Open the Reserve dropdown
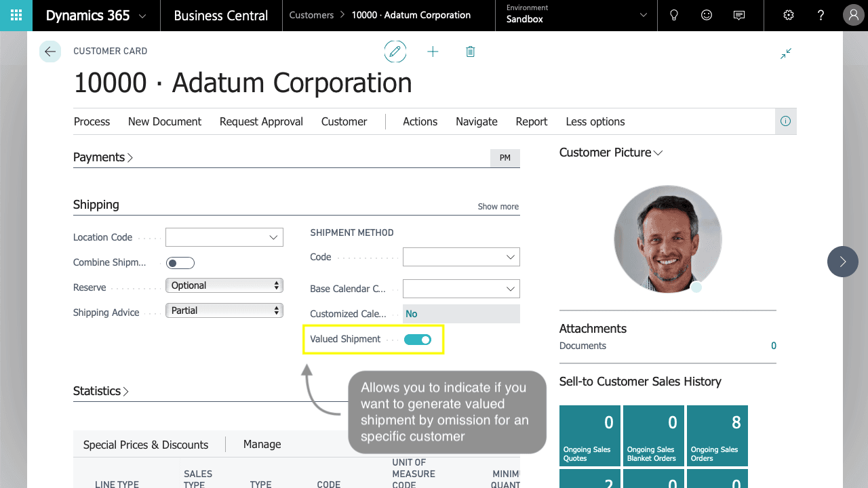The width and height of the screenshot is (868, 488). point(224,285)
